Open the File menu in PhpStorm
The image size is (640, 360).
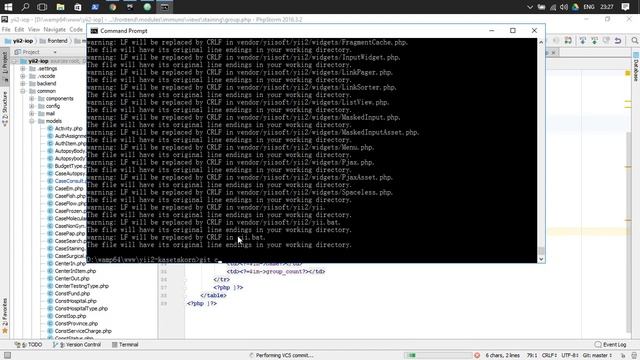pyautogui.click(x=6, y=29)
